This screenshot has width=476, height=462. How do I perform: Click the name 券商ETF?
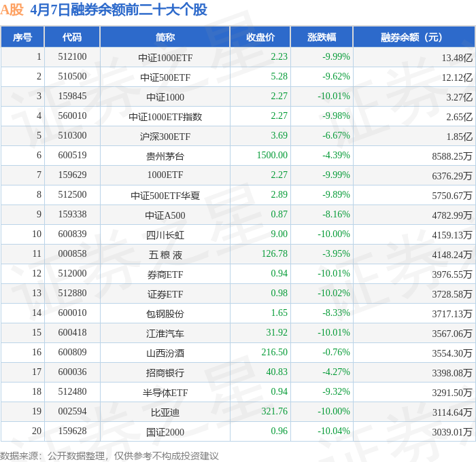pyautogui.click(x=165, y=274)
